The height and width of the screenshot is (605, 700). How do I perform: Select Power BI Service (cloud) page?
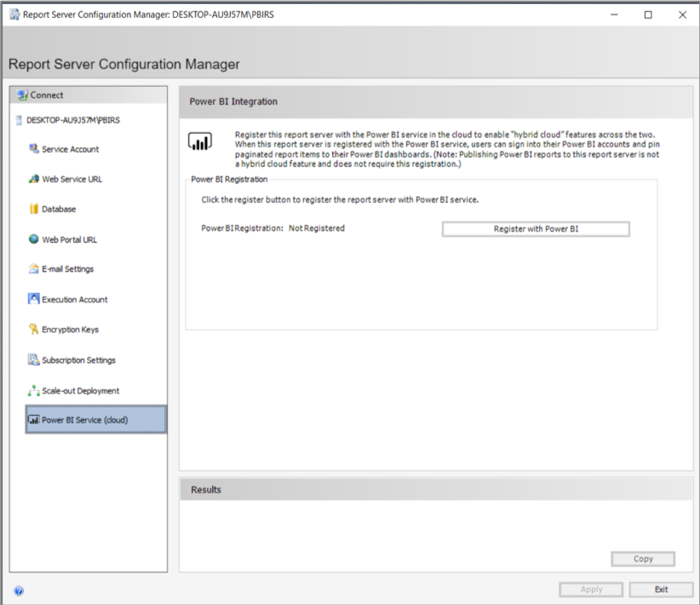96,419
